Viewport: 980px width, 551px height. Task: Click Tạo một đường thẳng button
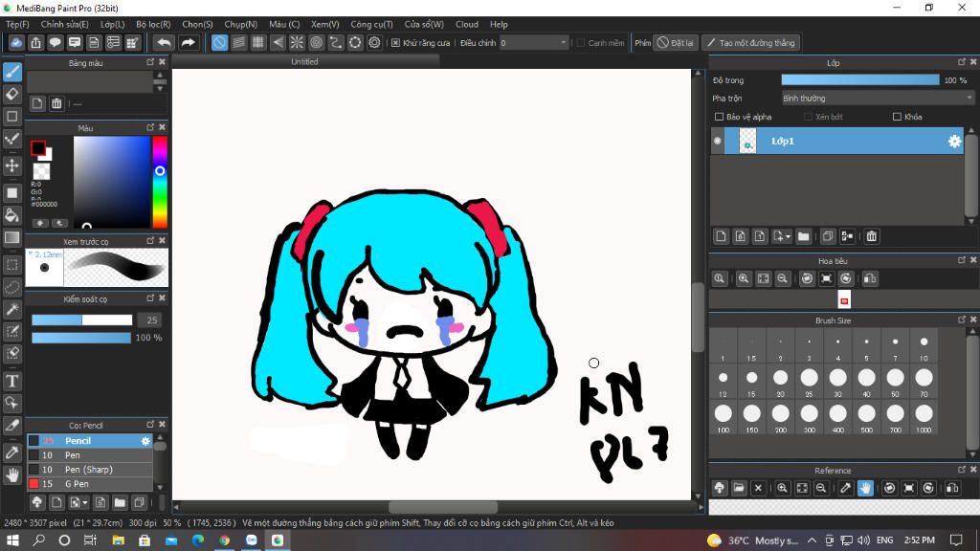point(750,43)
